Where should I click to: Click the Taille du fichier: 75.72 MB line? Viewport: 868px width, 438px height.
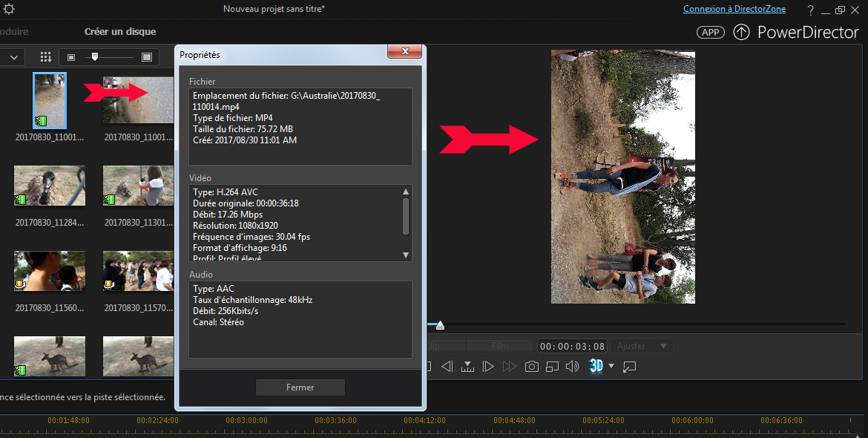[x=243, y=129]
